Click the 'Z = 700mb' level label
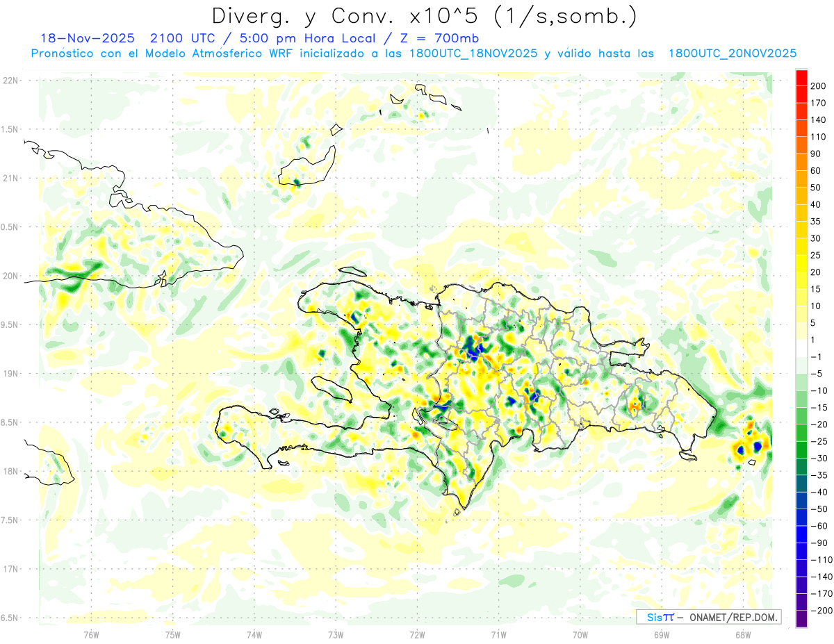834x644 pixels. click(438, 38)
